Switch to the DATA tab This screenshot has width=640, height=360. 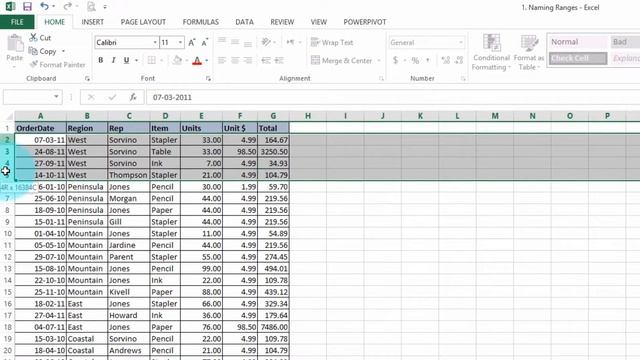244,22
